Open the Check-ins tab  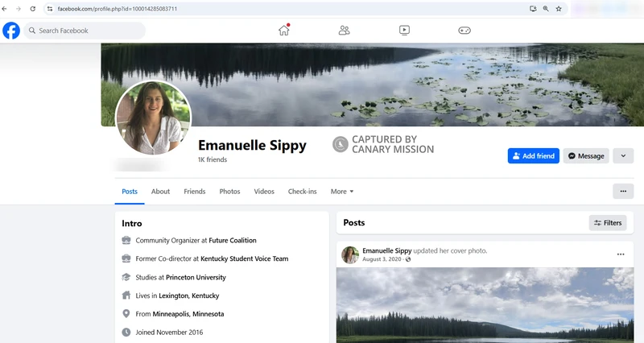(x=302, y=192)
